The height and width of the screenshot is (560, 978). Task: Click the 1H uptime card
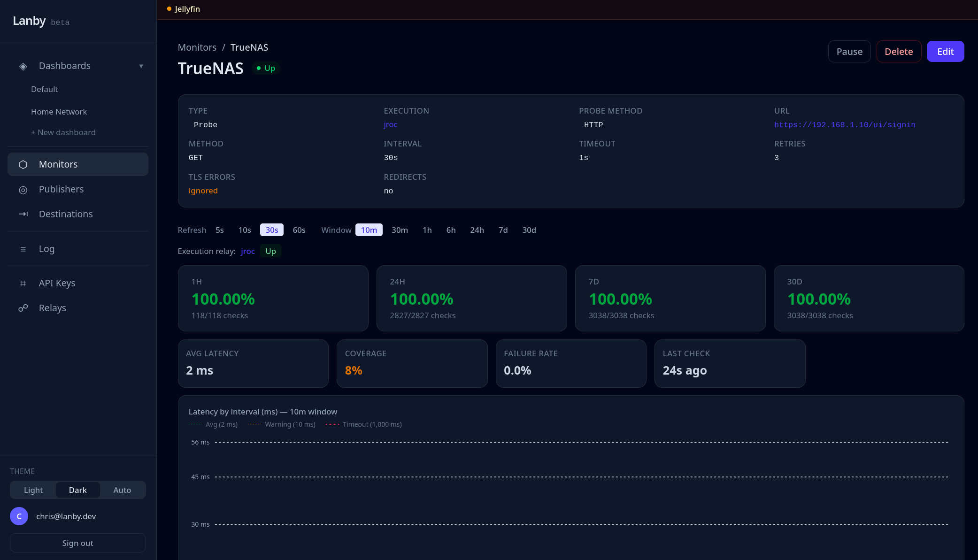point(273,299)
